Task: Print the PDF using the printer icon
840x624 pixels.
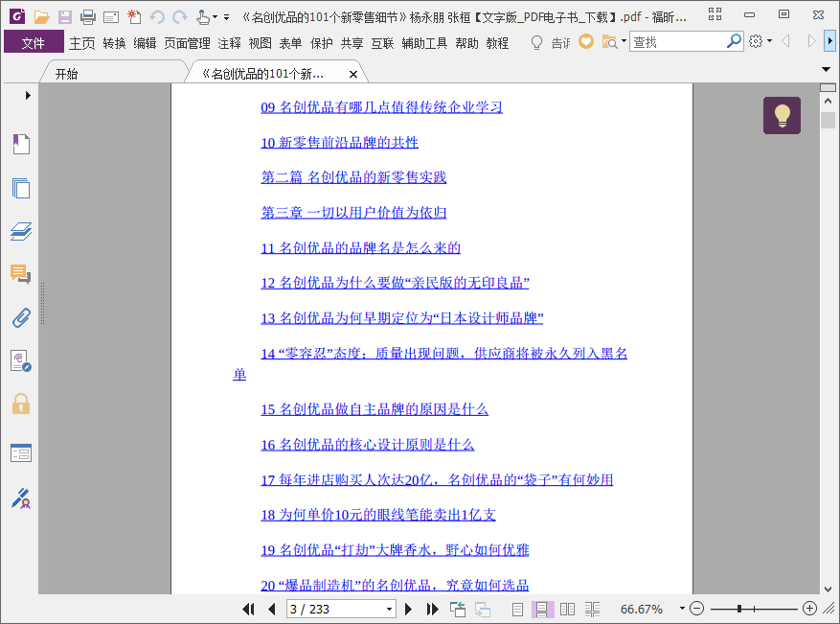Action: coord(88,17)
